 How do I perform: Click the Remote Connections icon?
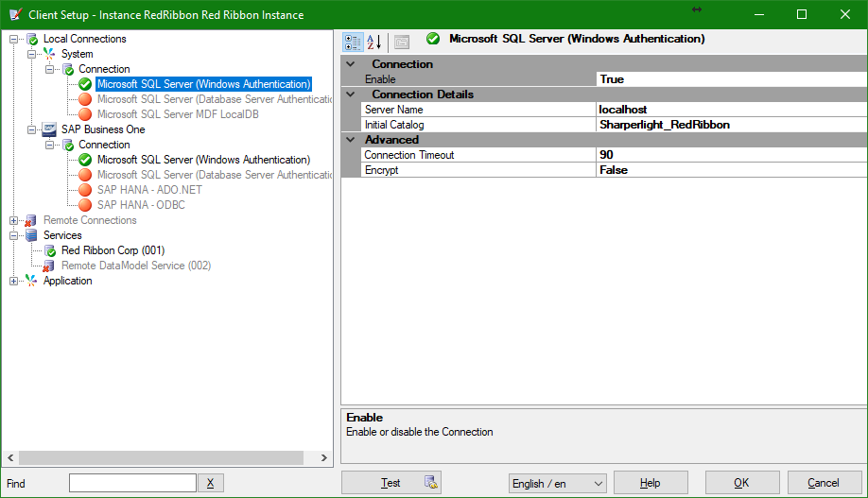coord(31,221)
